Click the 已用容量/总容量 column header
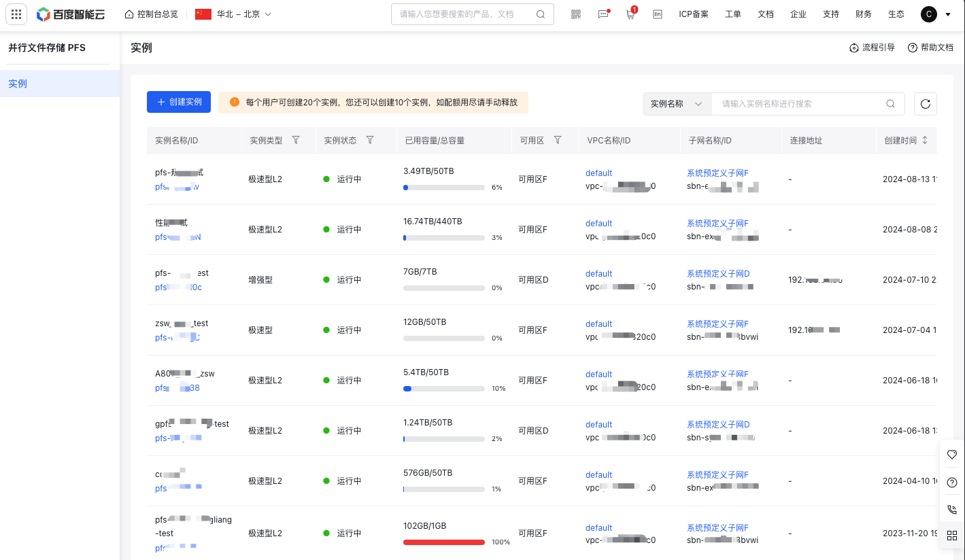This screenshot has width=965, height=560. tap(435, 141)
